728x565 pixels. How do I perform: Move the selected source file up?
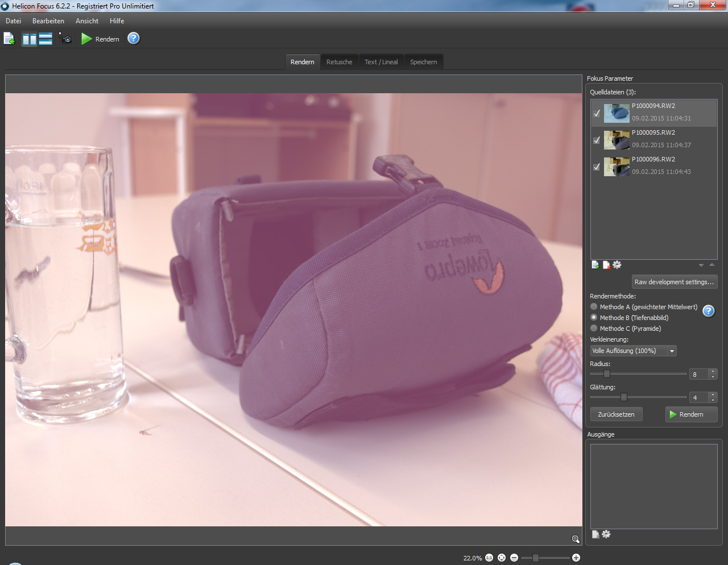tap(712, 265)
